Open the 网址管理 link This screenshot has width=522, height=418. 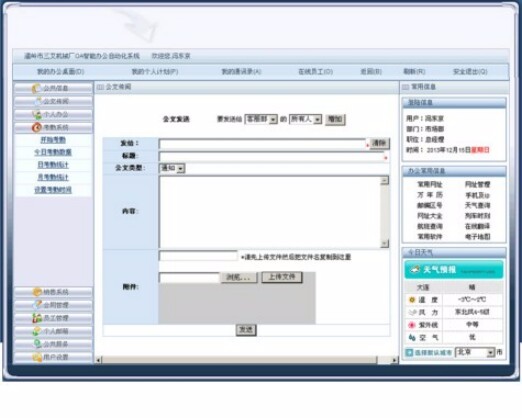(x=477, y=185)
